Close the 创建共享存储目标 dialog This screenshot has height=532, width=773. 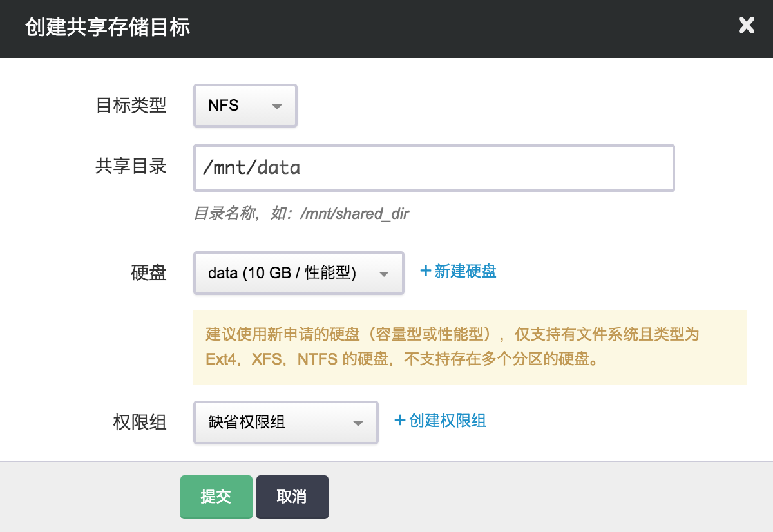[746, 26]
